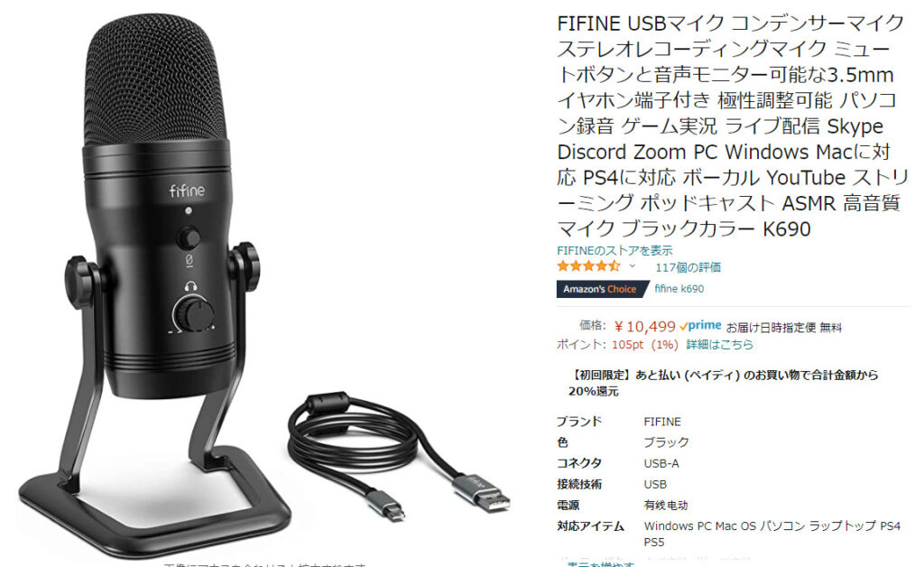Click the FIFINE store link
The image size is (924, 567).
point(614,250)
